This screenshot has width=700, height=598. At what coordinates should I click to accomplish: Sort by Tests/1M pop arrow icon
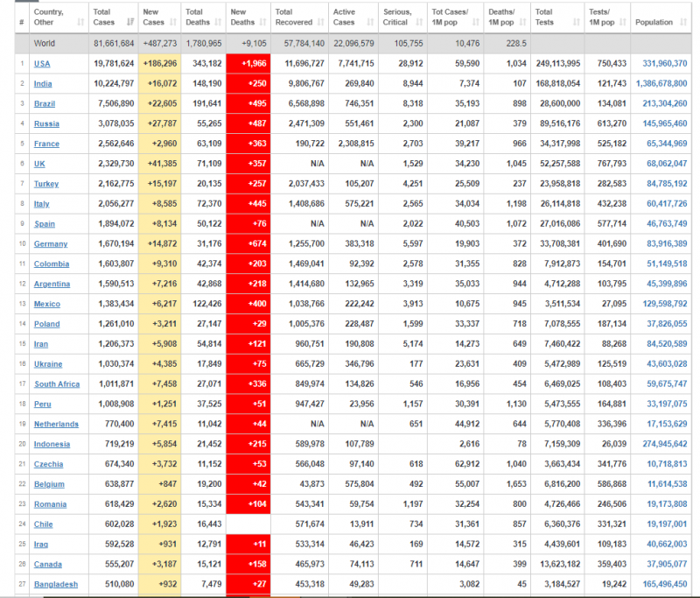tap(623, 22)
